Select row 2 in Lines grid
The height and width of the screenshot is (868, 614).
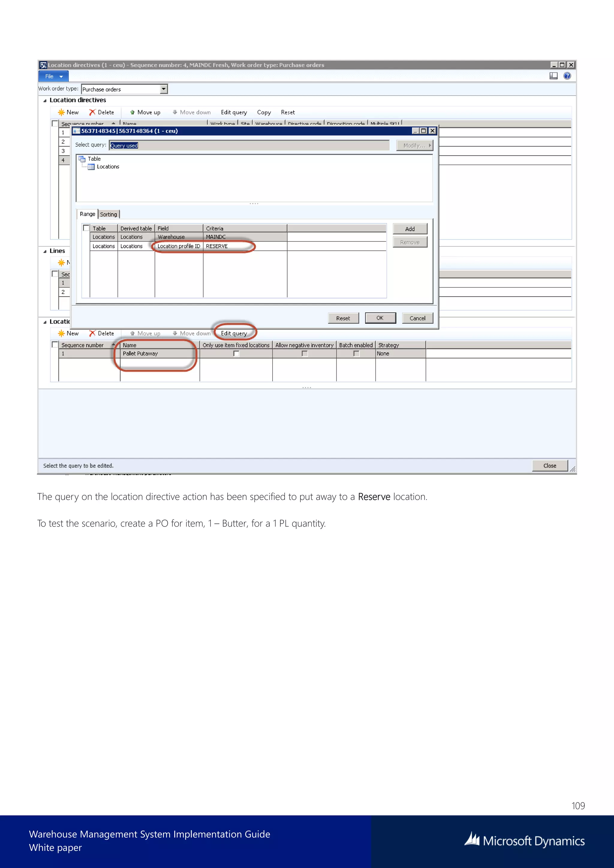coord(64,292)
